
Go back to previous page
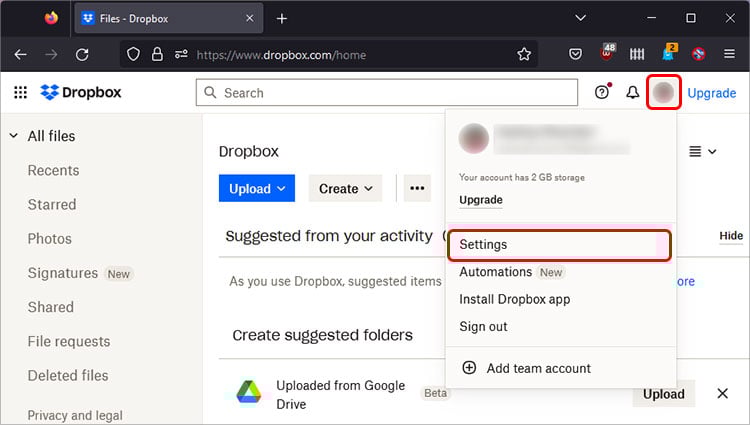(21, 54)
